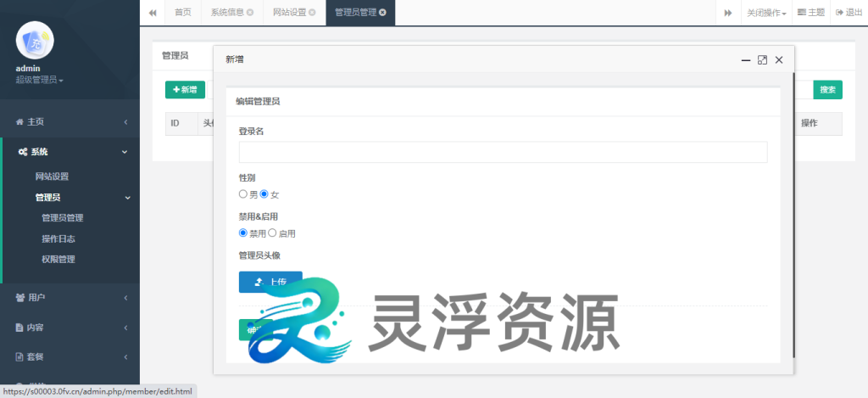Screen dimensions: 868x398
Task: Click 退出 to log out
Action: (849, 12)
